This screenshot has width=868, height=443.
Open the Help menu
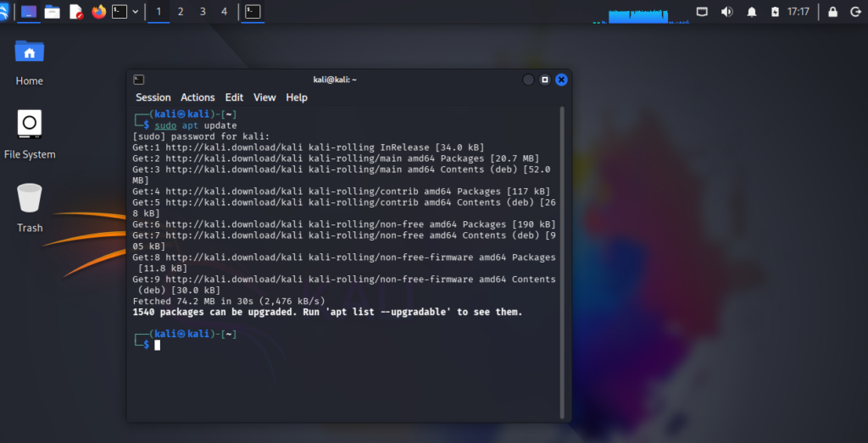(297, 97)
